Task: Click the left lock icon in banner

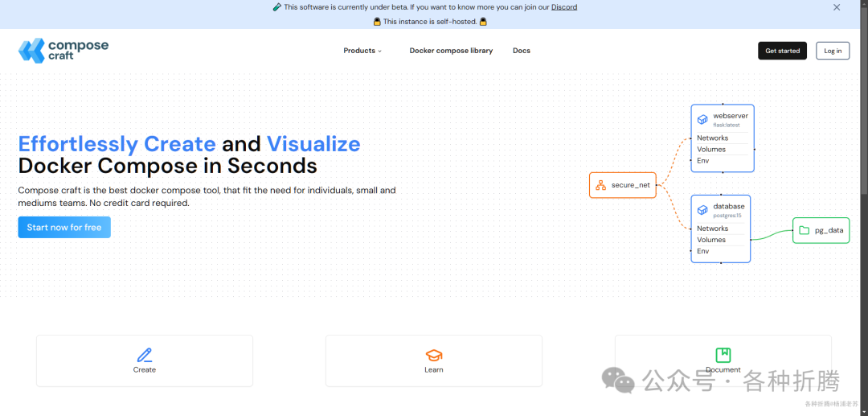Action: [x=377, y=22]
